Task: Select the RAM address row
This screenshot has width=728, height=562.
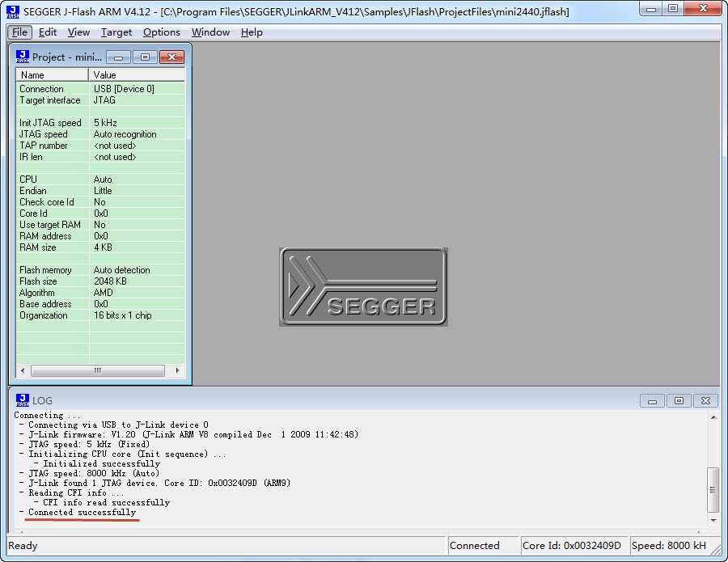Action: click(x=100, y=236)
